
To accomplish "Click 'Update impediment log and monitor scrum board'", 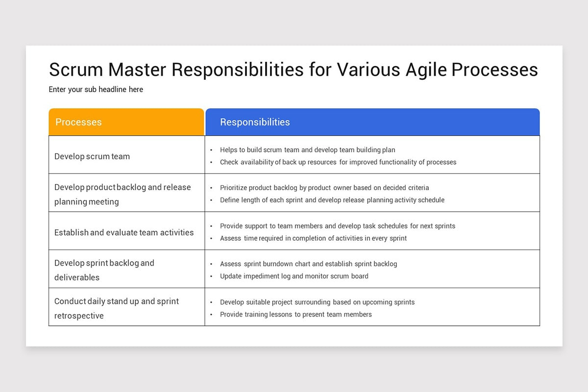I will pyautogui.click(x=294, y=276).
